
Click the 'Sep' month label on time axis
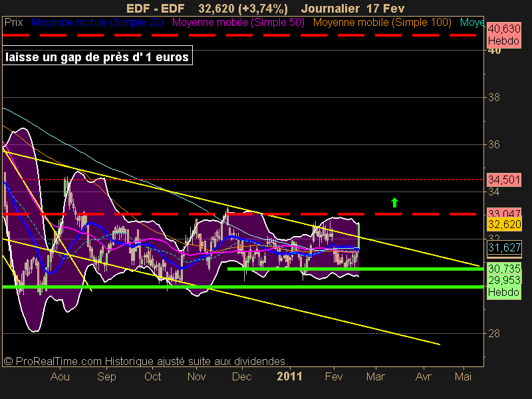(x=106, y=376)
